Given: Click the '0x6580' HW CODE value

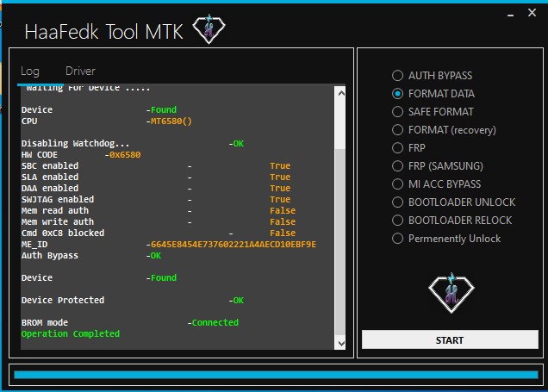Looking at the screenshot, I should click(x=125, y=155).
